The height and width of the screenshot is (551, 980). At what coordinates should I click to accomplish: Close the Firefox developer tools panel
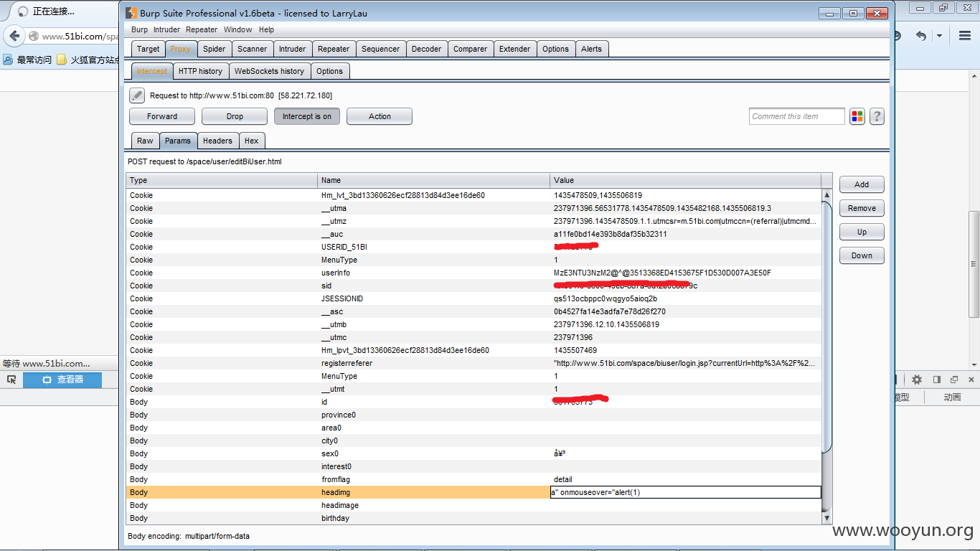[971, 380]
